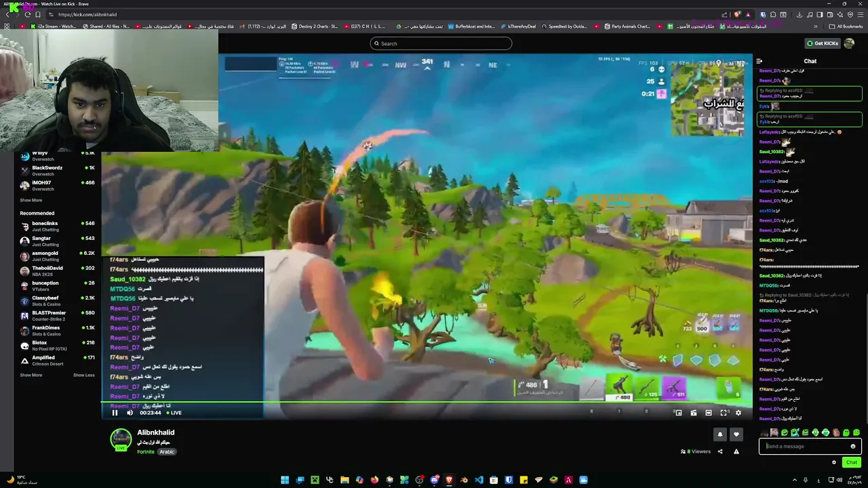The height and width of the screenshot is (488, 868).
Task: Open boneclinks recommended channel
Action: point(58,226)
